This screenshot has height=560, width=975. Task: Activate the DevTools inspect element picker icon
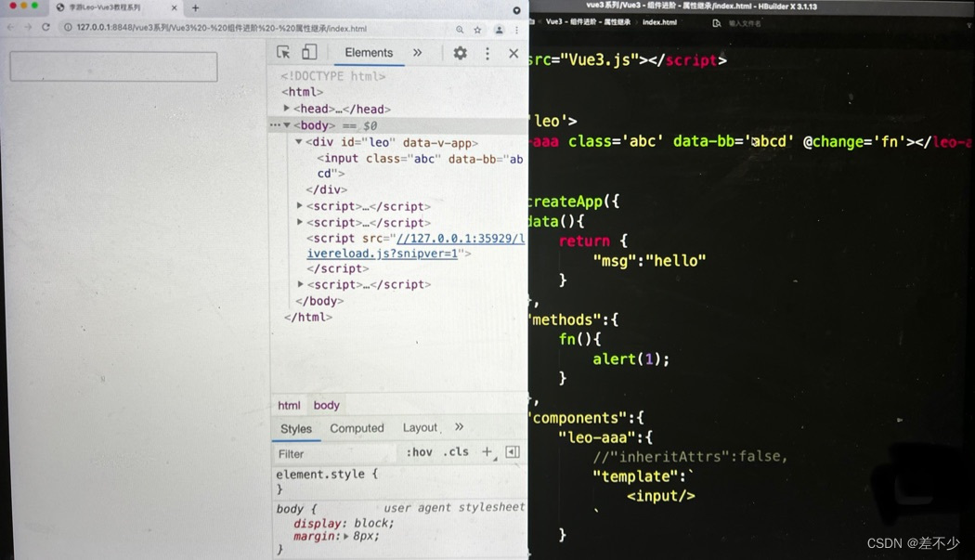click(283, 52)
